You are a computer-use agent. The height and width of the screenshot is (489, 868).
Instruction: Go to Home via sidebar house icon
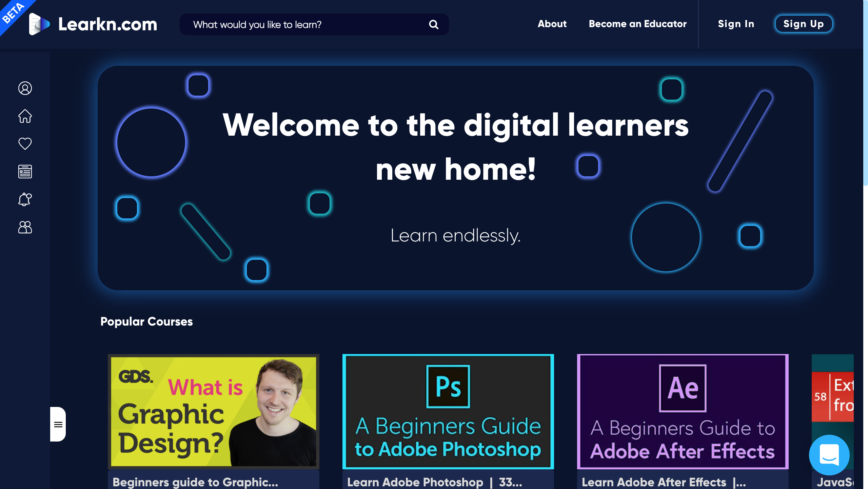tap(25, 116)
